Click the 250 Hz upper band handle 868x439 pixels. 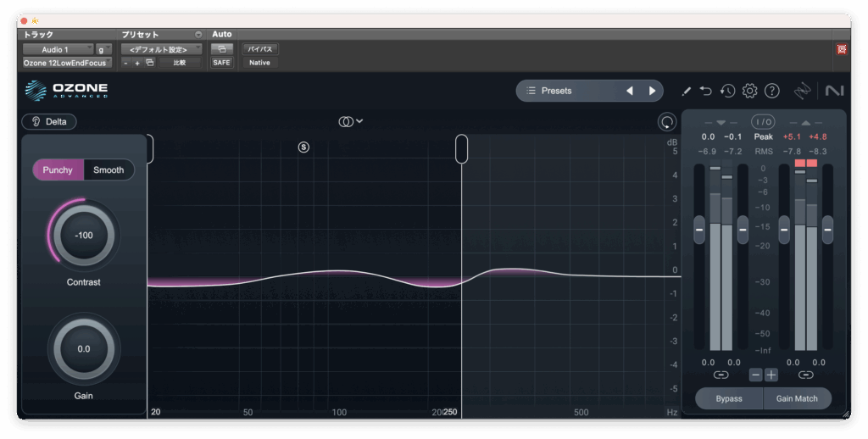coord(461,148)
